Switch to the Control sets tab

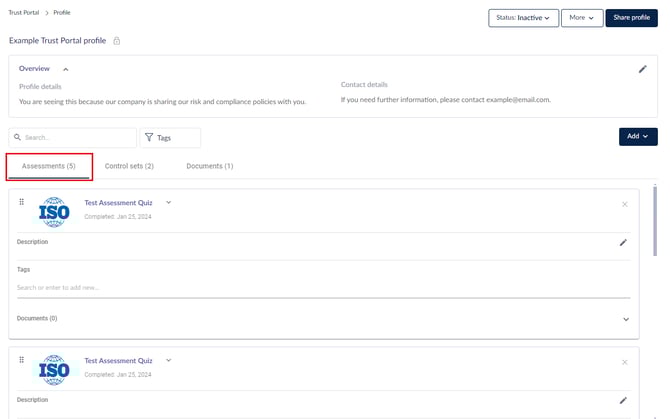[129, 166]
